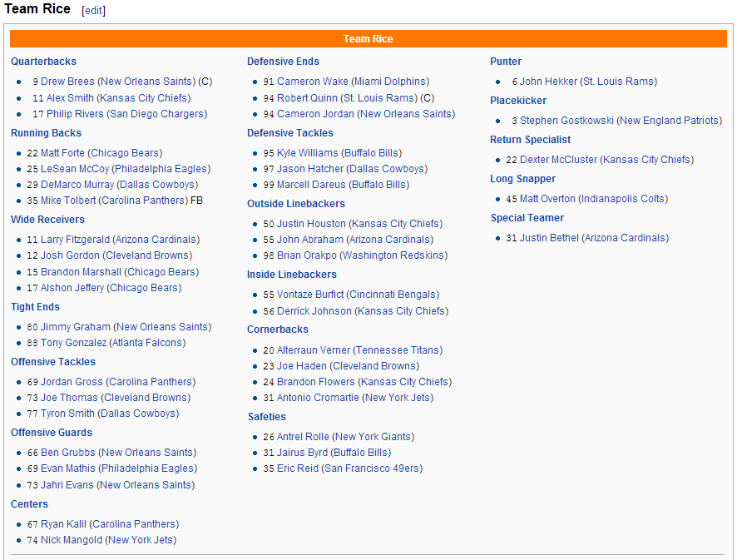737x560 pixels.
Task: Open the New Orleans Saints link beside Drew Brees
Action: click(146, 82)
